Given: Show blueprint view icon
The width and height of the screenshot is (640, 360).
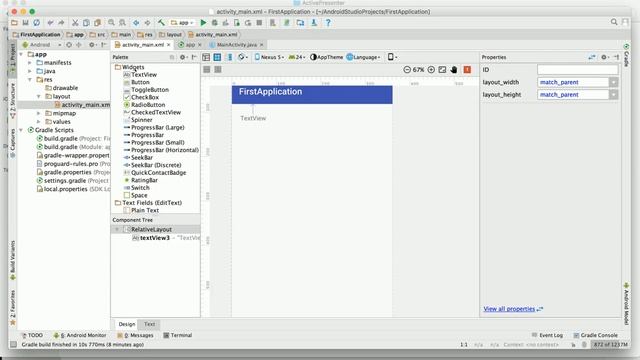Looking at the screenshot, I should coord(217,57).
